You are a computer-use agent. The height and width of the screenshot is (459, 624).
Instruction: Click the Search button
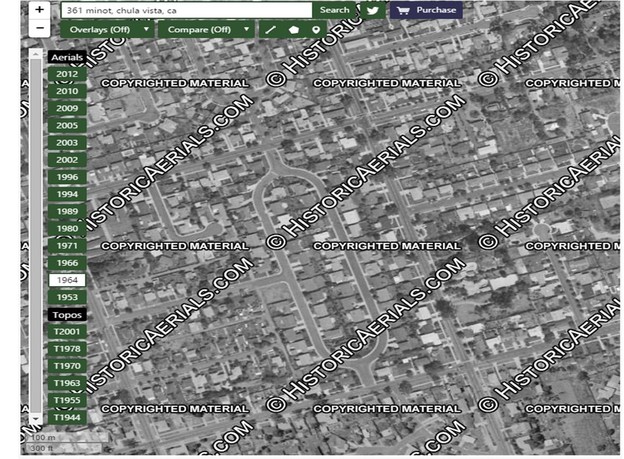334,10
